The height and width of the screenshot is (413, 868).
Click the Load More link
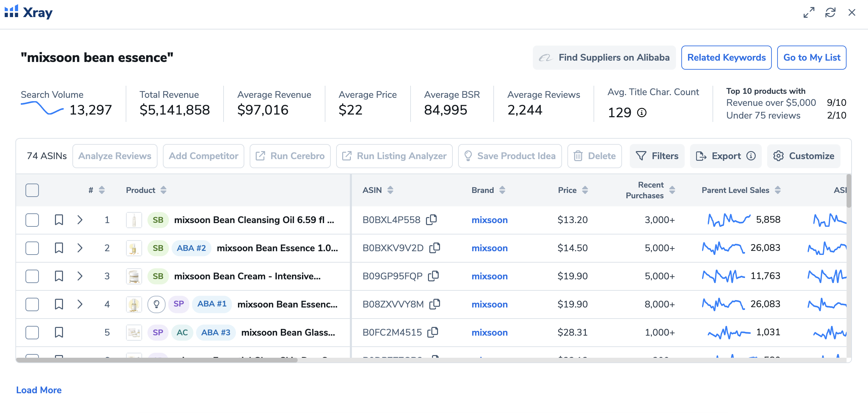[x=39, y=390]
